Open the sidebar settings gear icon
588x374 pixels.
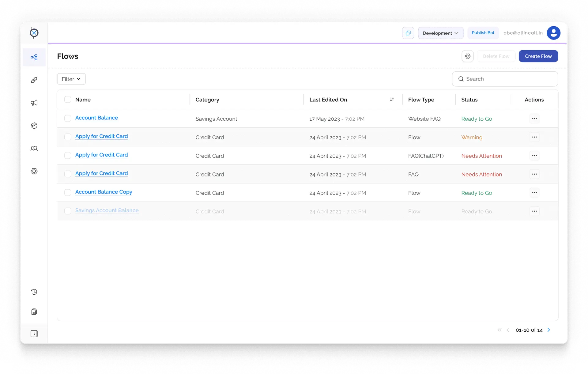coord(34,171)
